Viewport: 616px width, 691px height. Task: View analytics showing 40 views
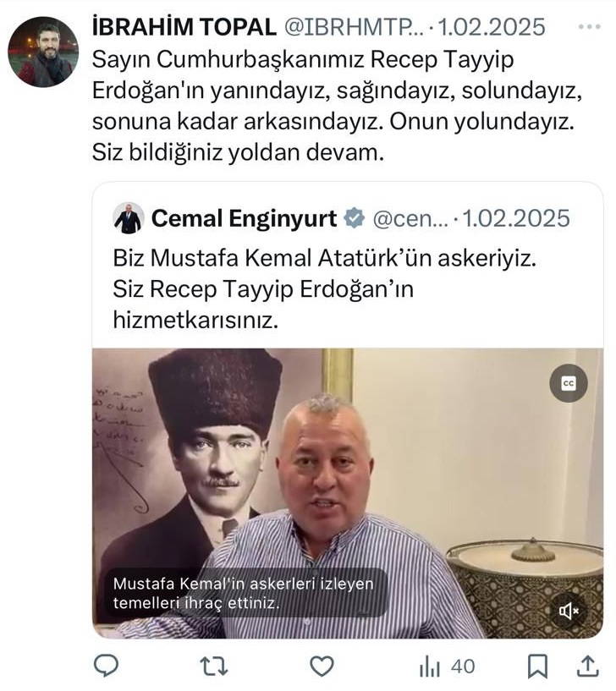coord(447,666)
